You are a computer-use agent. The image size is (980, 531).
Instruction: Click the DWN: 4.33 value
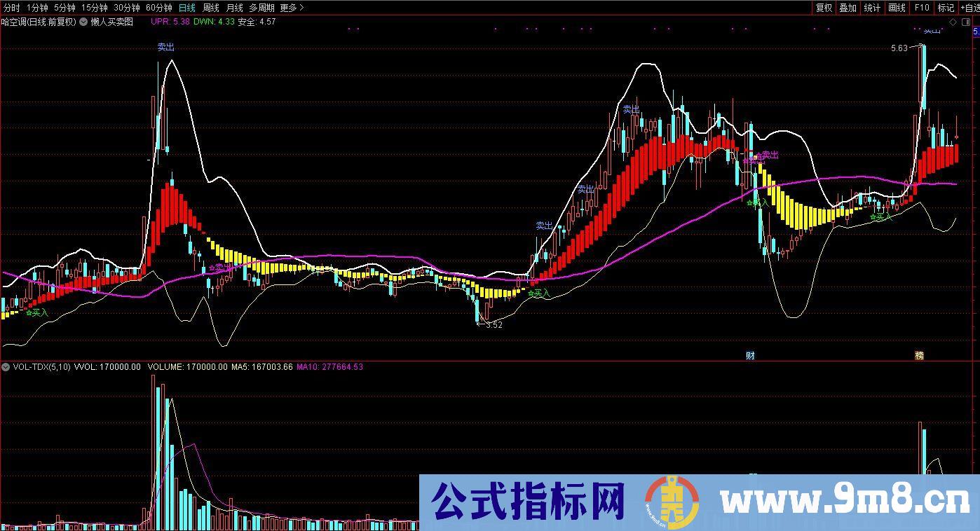(x=214, y=22)
